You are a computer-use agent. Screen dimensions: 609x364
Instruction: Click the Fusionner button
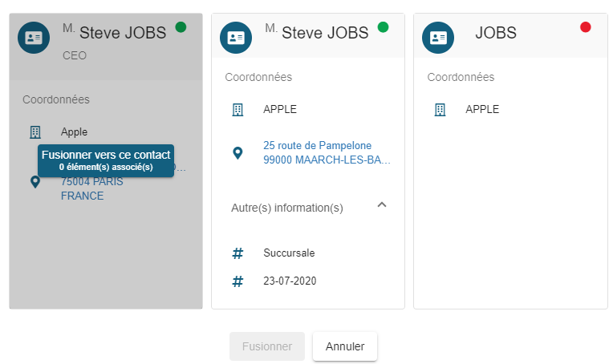tap(267, 346)
